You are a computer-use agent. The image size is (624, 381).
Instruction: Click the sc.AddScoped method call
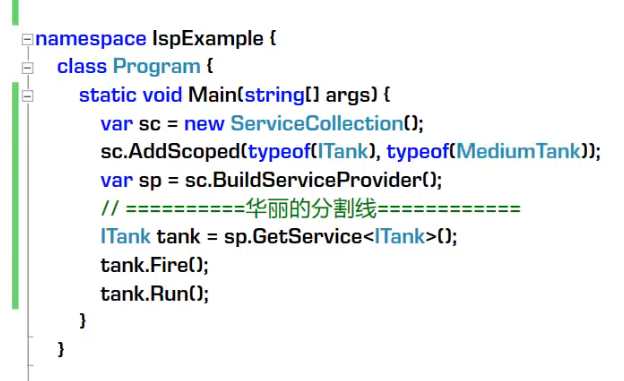point(171,151)
